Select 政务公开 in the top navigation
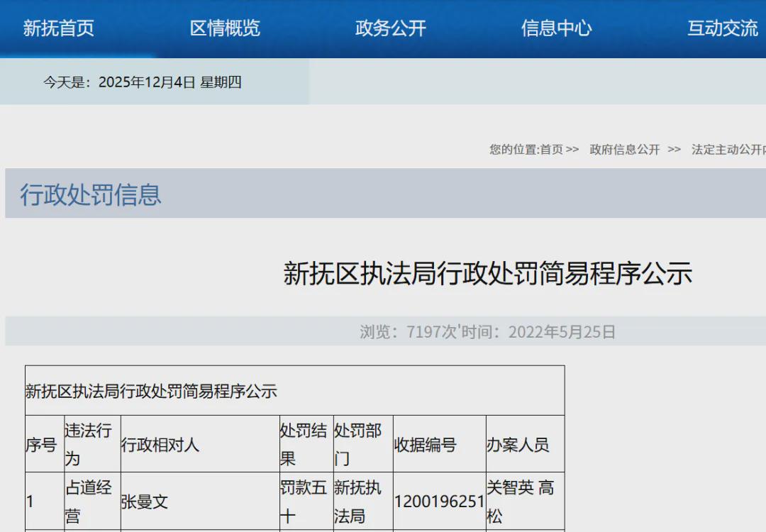 pos(391,28)
